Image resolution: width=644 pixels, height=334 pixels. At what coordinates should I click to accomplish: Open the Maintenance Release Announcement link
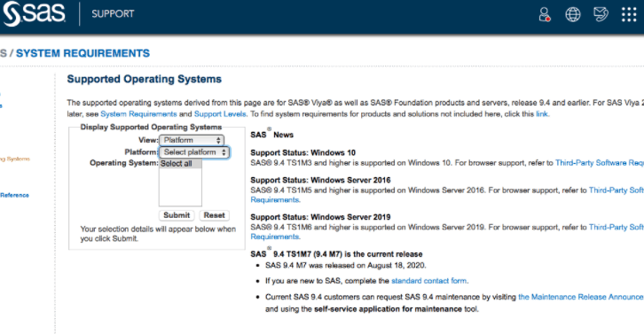point(581,297)
